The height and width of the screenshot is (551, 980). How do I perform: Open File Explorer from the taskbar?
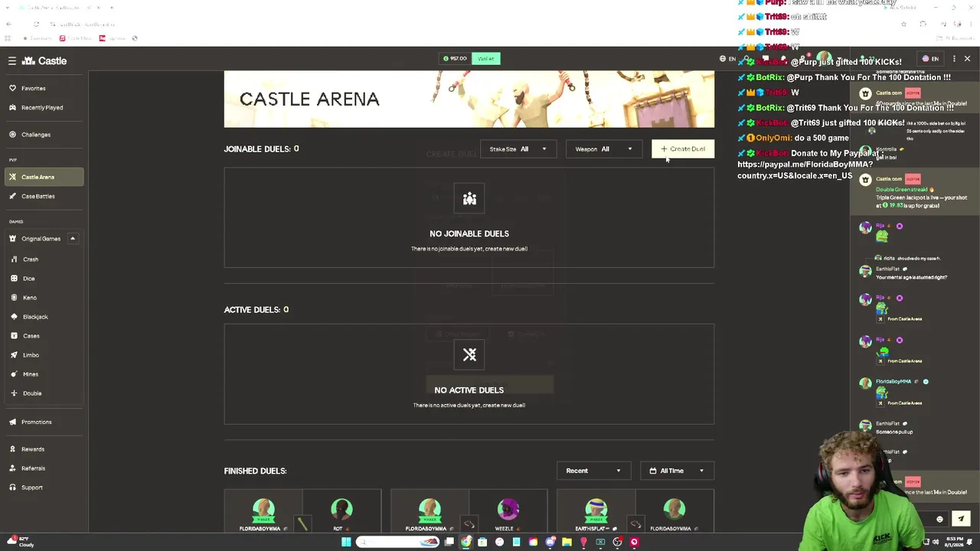point(567,542)
